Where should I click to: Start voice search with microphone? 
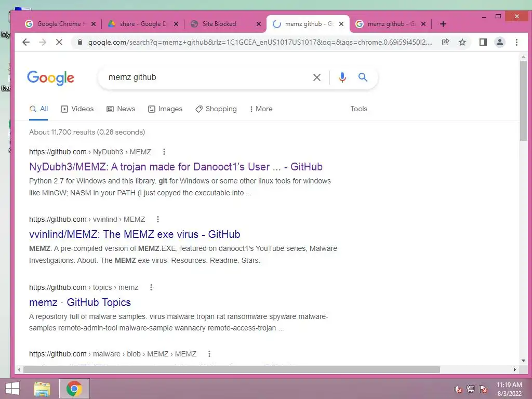pyautogui.click(x=342, y=77)
